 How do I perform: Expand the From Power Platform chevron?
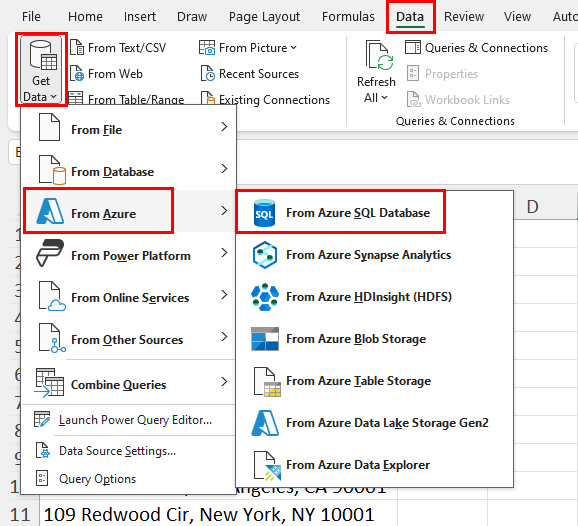(x=224, y=253)
